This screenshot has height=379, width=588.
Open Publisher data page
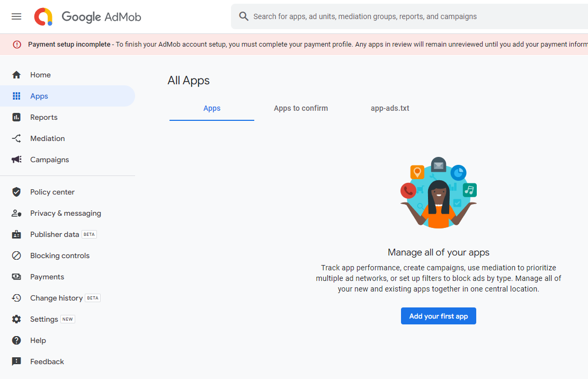(67, 234)
